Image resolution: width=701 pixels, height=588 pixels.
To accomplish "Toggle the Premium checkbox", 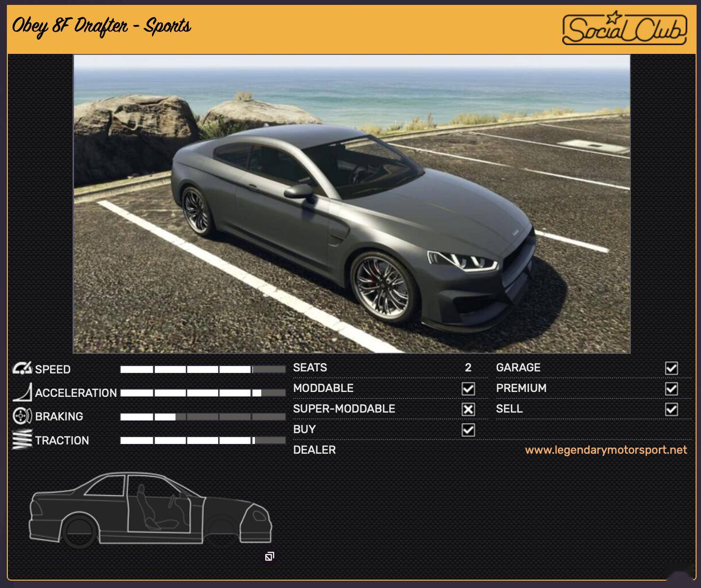I will click(672, 389).
